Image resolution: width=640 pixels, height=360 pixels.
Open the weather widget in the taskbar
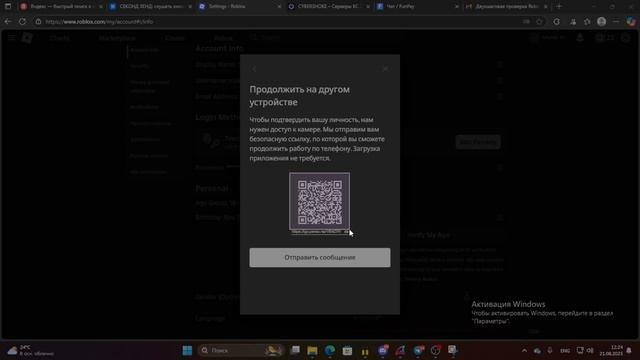point(30,350)
